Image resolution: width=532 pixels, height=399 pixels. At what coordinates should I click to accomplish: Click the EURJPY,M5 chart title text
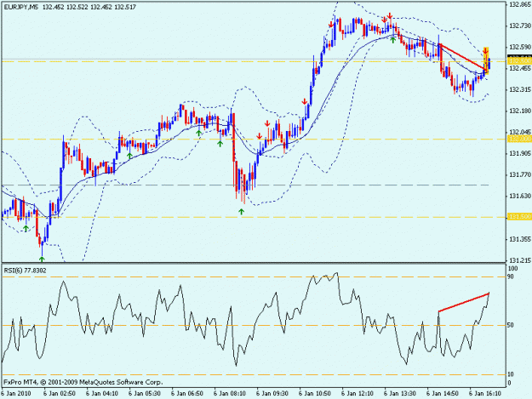click(21, 7)
